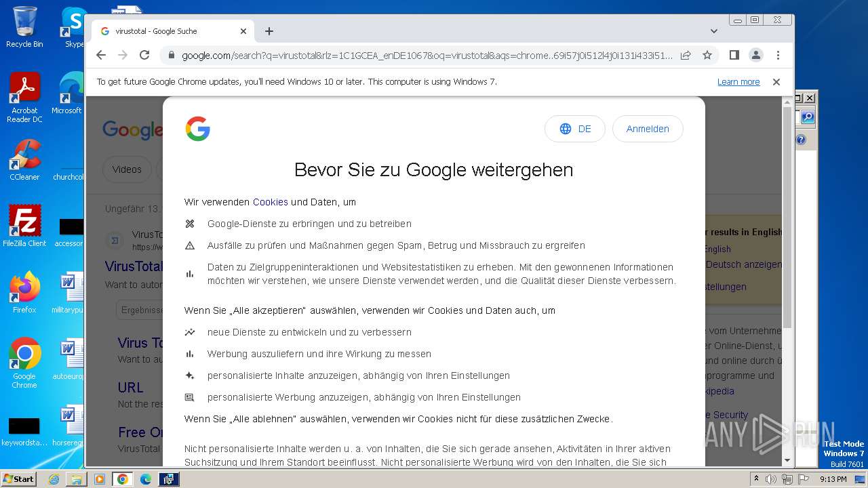Dismiss the Chrome update notice bar

tap(776, 82)
